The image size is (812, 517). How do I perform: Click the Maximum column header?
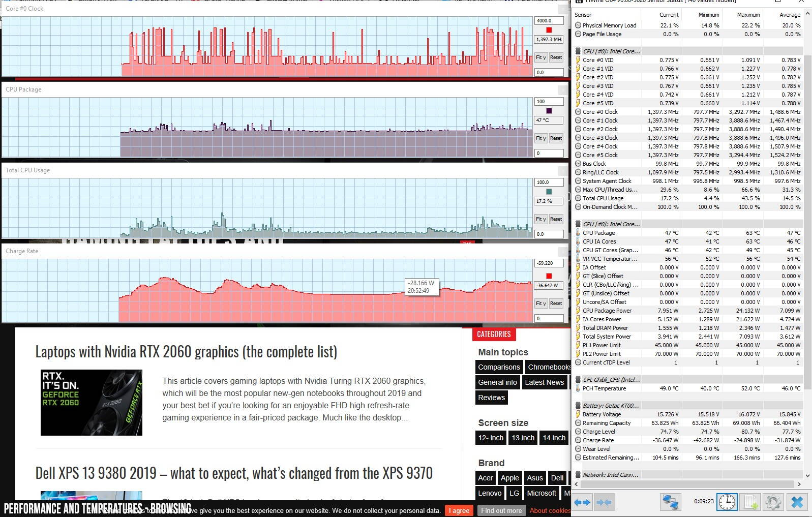[x=748, y=15]
